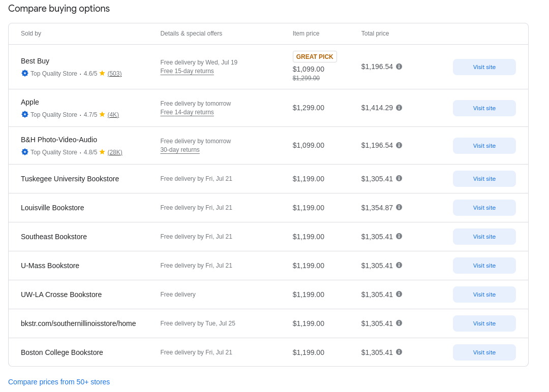549x392 pixels.
Task: Click the info icon next to Best Buy total price
Action: pyautogui.click(x=399, y=67)
